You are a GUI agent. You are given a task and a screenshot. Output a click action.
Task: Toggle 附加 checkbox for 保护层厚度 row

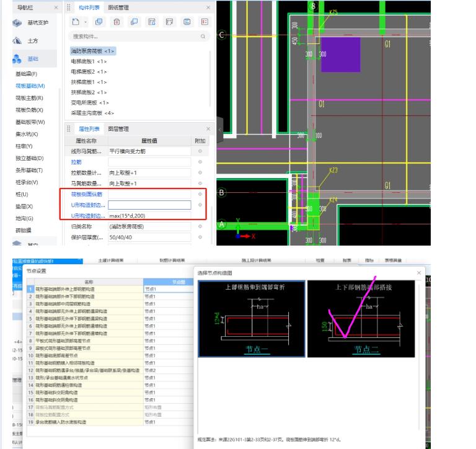(200, 237)
